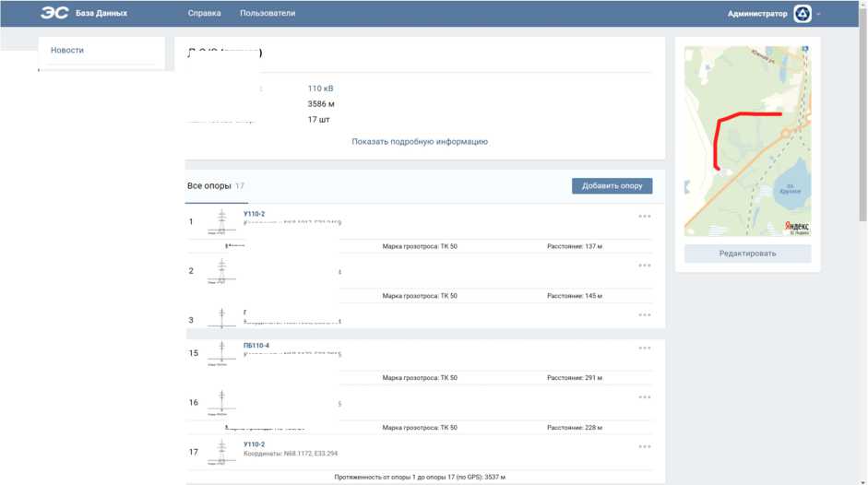Expand the Администратор account dropdown arrow

pos(818,15)
